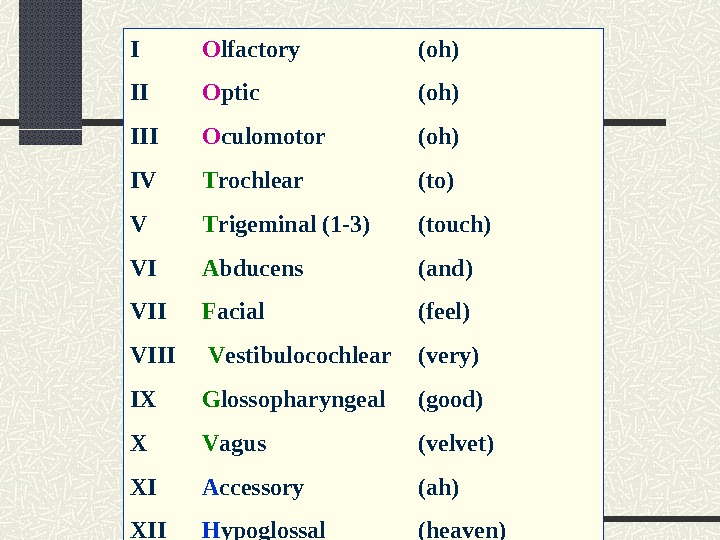This screenshot has width=720, height=540.
Task: Click Trigeminal (1-3) entry
Action: point(286,225)
